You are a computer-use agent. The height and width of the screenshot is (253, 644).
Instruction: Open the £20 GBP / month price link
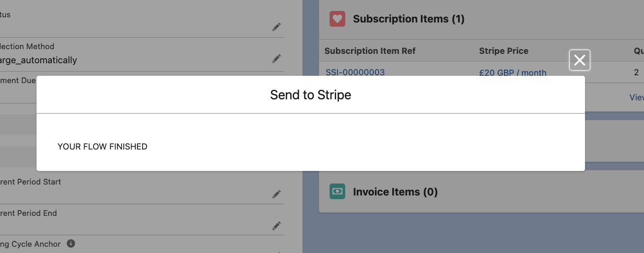[512, 73]
